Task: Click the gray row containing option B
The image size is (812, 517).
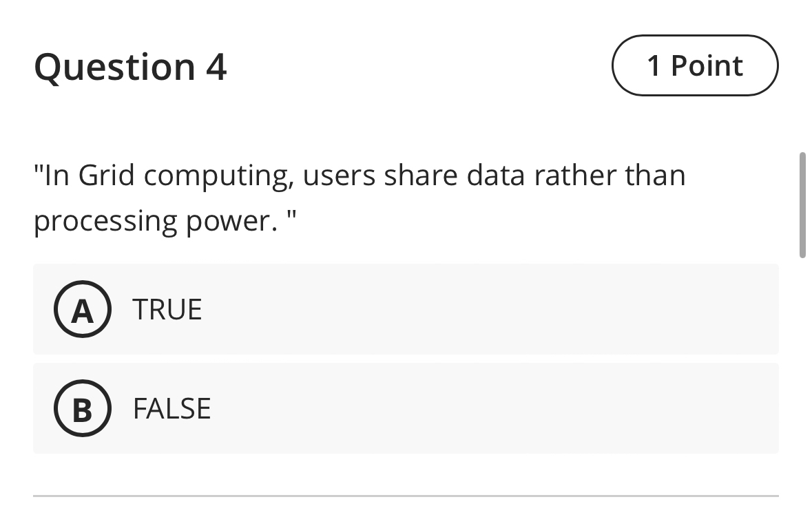Action: tap(406, 408)
